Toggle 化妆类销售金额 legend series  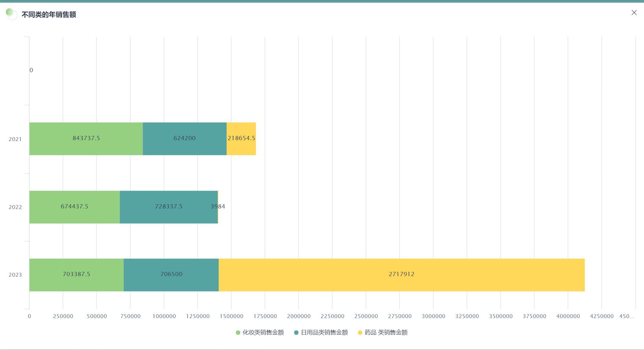pos(263,333)
